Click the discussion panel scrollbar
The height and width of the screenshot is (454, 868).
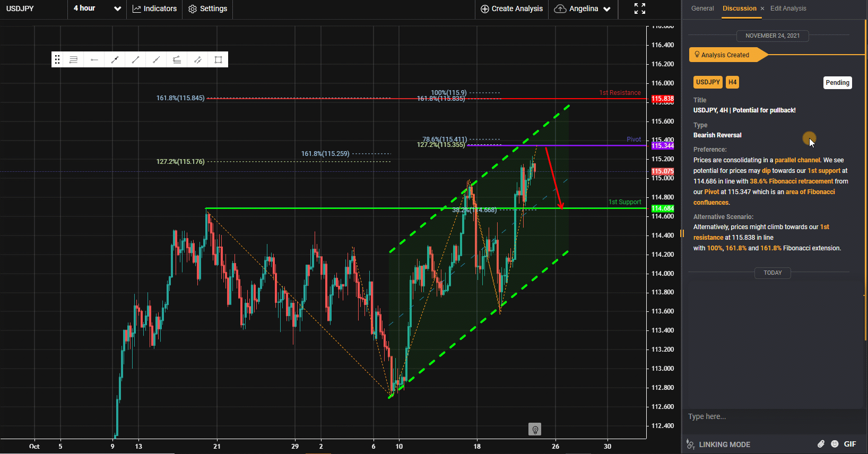pos(866,180)
